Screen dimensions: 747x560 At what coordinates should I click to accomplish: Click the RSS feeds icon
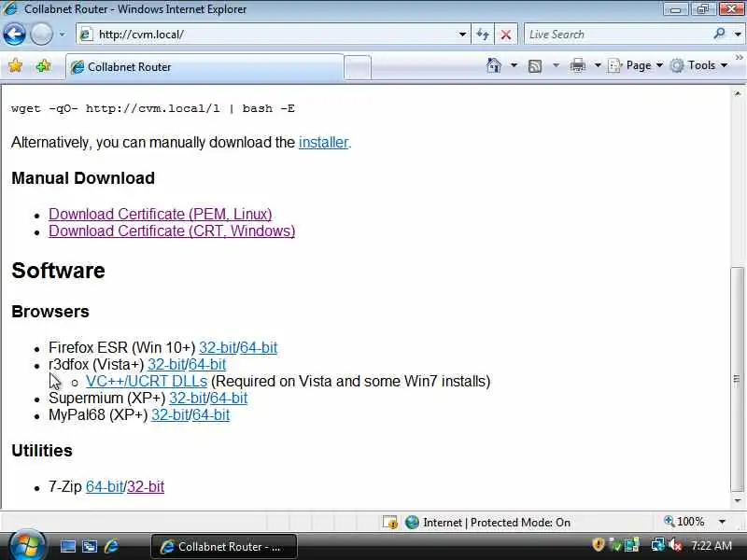pos(535,65)
